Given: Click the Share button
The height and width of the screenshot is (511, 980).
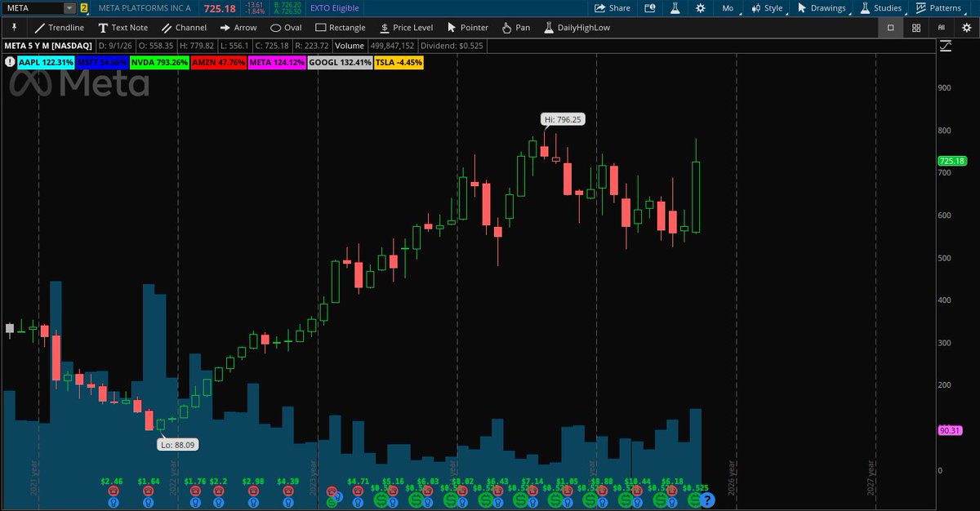Looking at the screenshot, I should pyautogui.click(x=612, y=8).
